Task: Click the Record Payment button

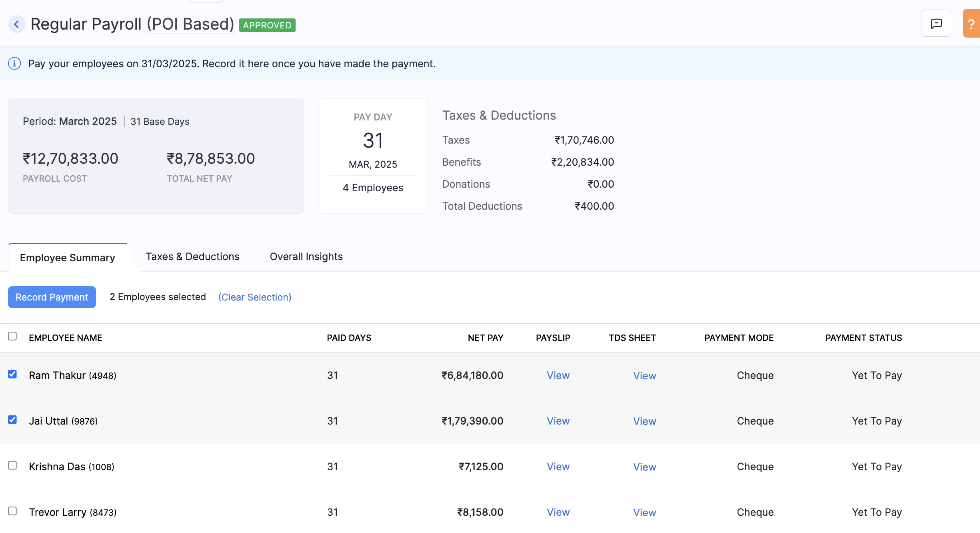Action: click(52, 297)
